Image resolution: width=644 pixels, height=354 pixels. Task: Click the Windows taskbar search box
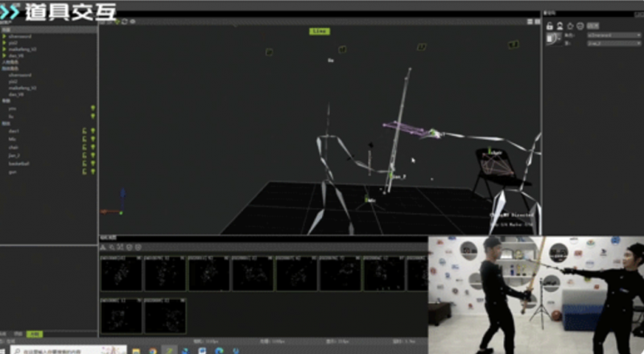click(x=64, y=351)
